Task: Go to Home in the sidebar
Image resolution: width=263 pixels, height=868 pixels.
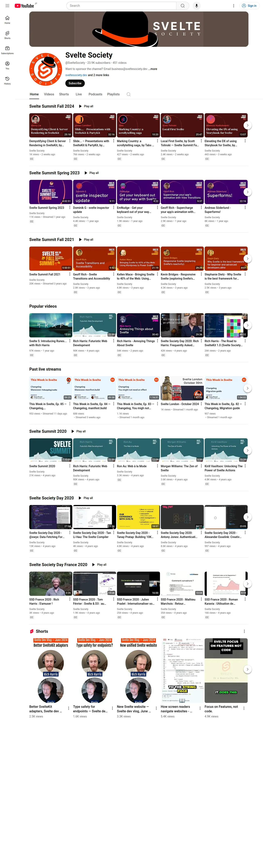Action: 7,20
